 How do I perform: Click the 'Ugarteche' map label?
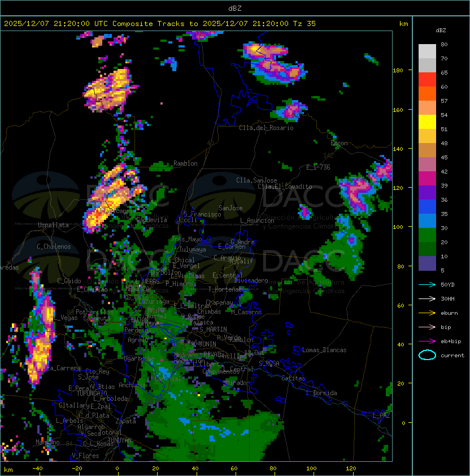click(x=140, y=358)
